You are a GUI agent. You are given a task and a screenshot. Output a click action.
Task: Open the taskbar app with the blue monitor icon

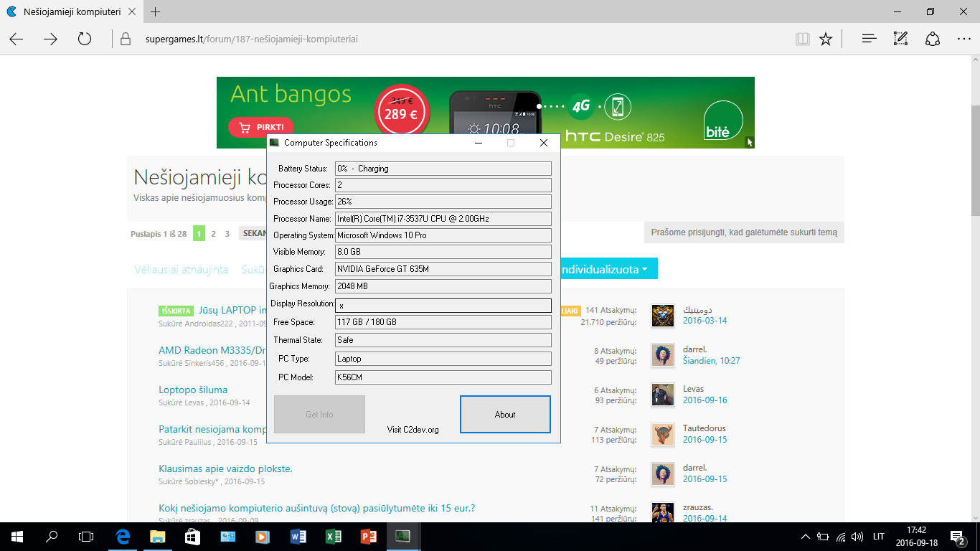tap(228, 536)
